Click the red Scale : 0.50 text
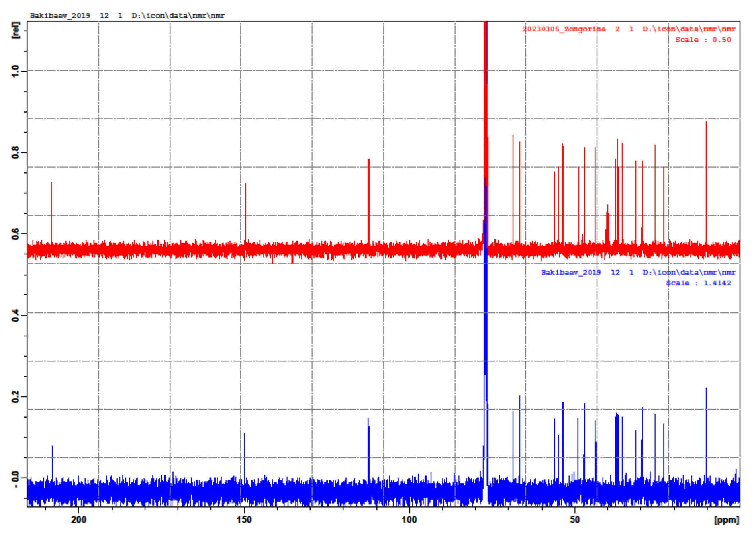 coord(703,40)
